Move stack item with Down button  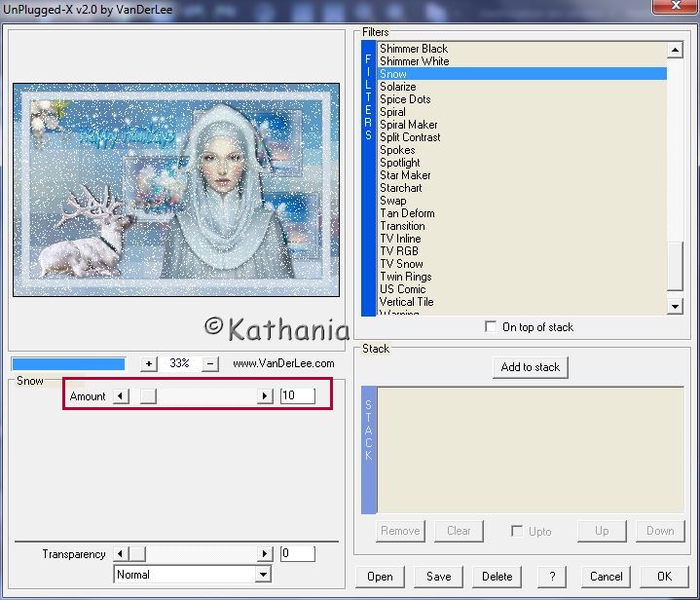click(x=660, y=531)
